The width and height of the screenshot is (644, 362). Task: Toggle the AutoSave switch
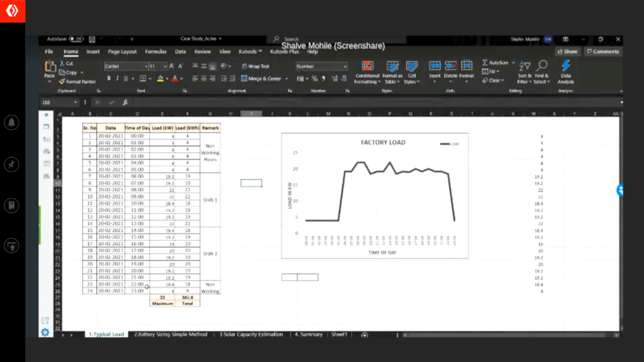click(76, 39)
